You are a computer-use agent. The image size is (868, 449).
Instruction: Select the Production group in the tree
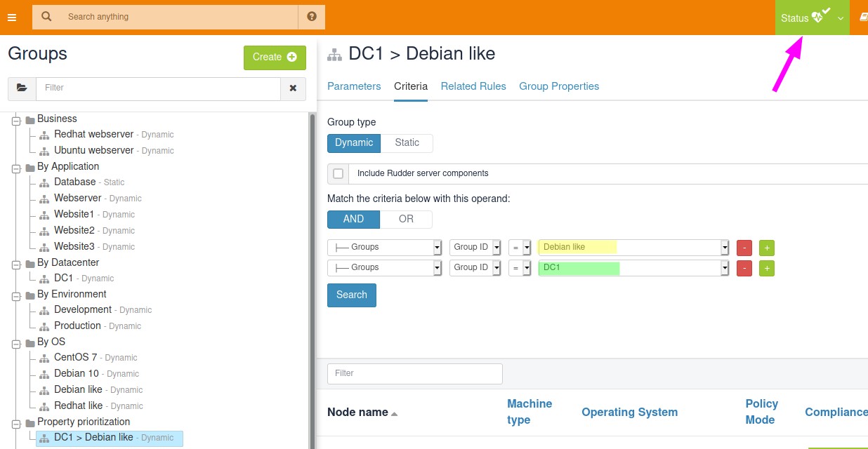pos(77,326)
